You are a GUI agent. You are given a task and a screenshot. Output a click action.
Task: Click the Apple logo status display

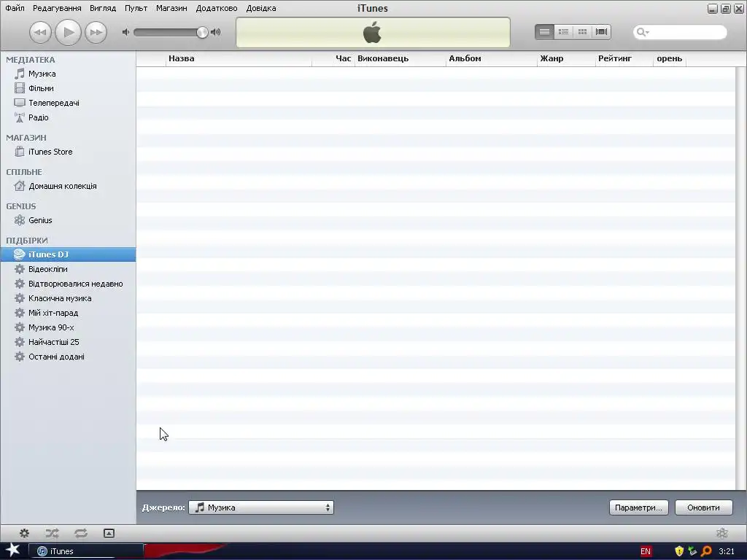click(373, 32)
